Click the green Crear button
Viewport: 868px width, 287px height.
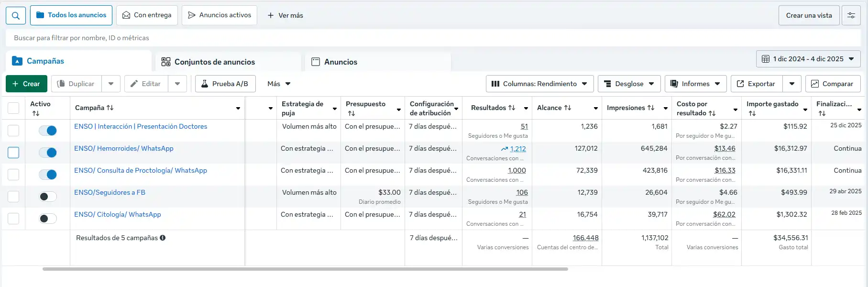(x=26, y=84)
